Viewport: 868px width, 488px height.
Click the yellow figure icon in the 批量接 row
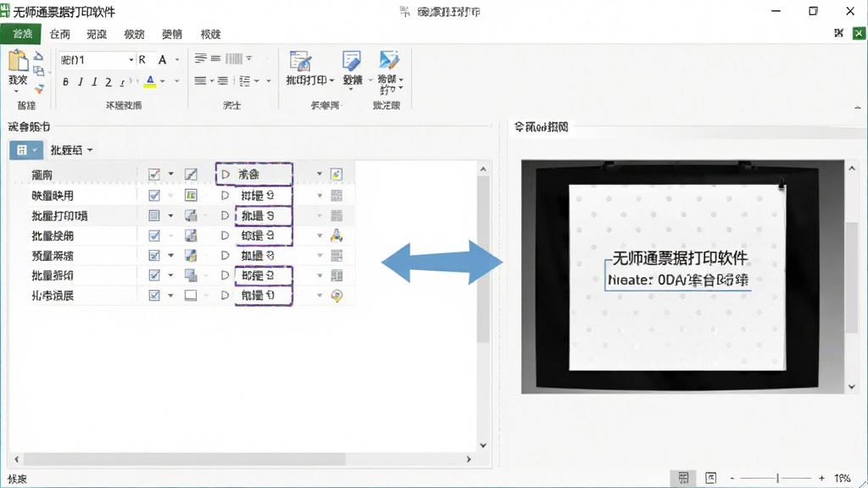tap(336, 236)
